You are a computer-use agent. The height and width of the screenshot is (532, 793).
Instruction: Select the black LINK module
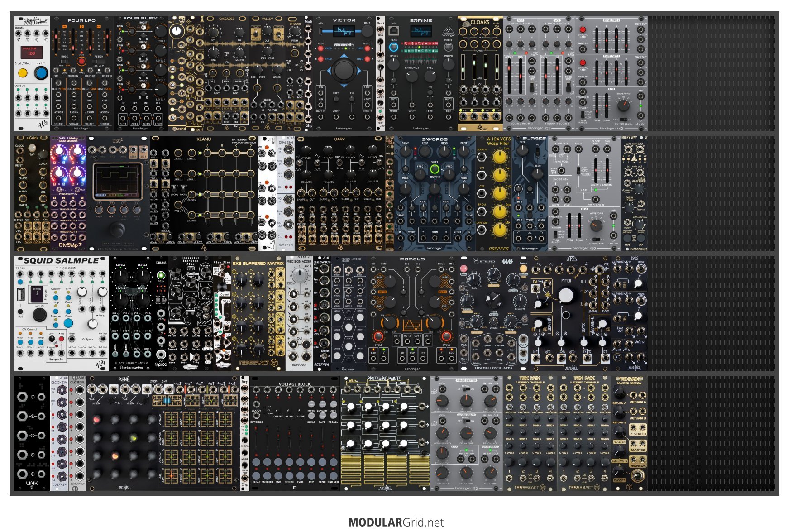32,433
